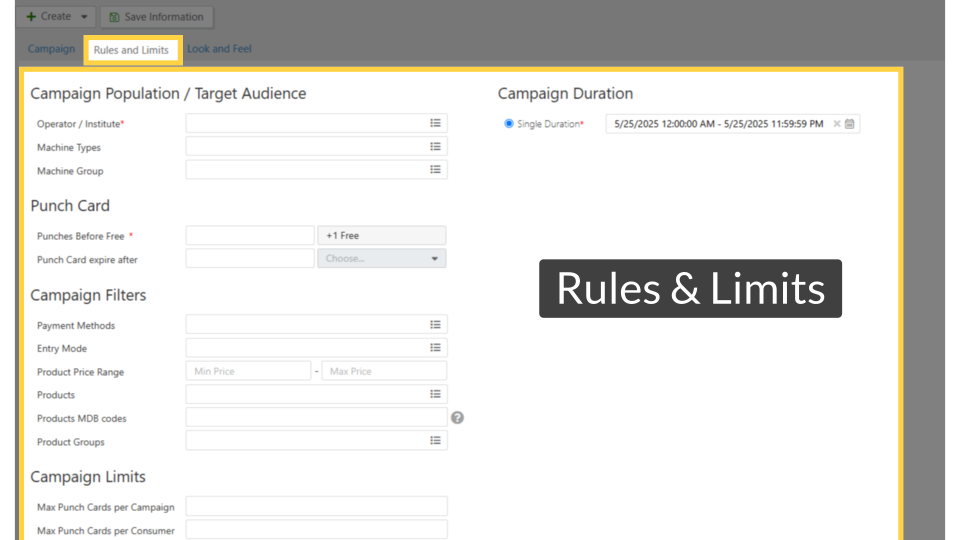Click the Max Price input

[x=384, y=371]
